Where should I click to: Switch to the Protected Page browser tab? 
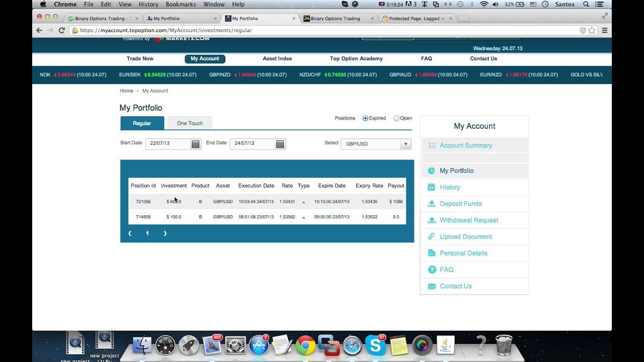(417, 19)
